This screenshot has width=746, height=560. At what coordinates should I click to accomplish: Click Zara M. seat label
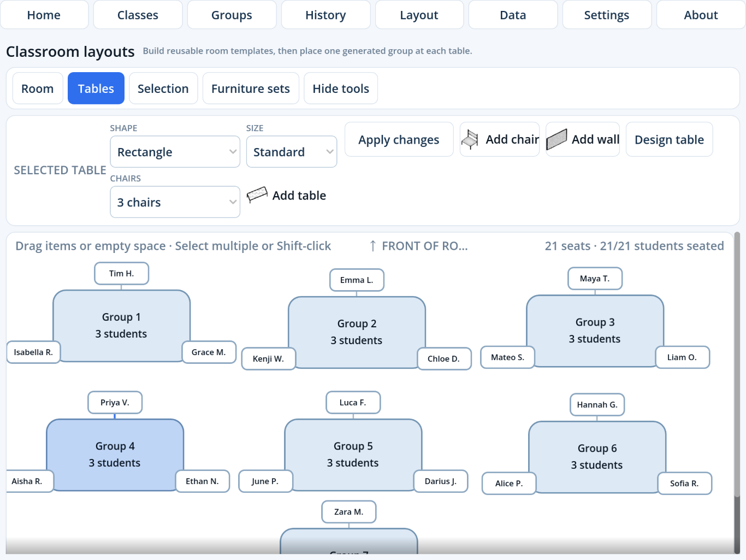(348, 512)
